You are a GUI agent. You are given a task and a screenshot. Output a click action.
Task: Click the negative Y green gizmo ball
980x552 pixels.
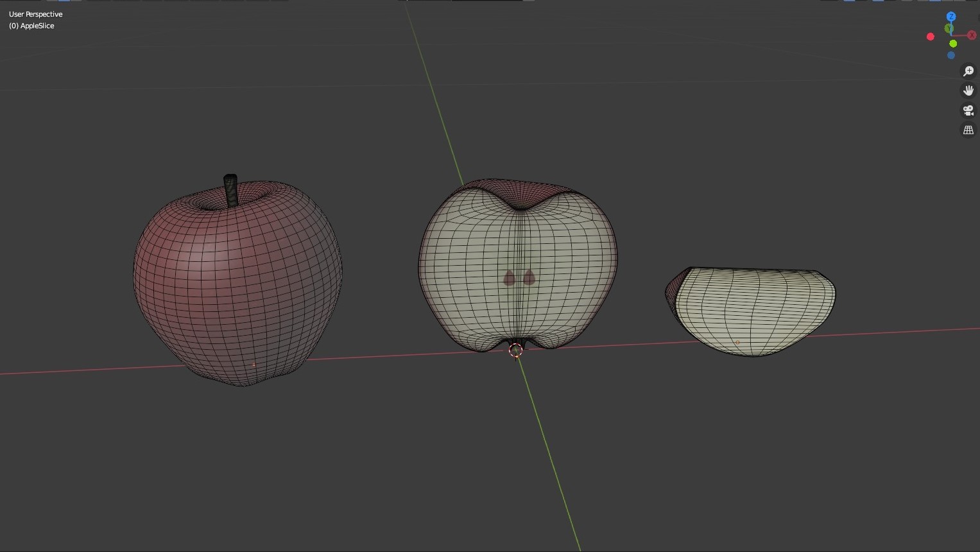tap(953, 44)
